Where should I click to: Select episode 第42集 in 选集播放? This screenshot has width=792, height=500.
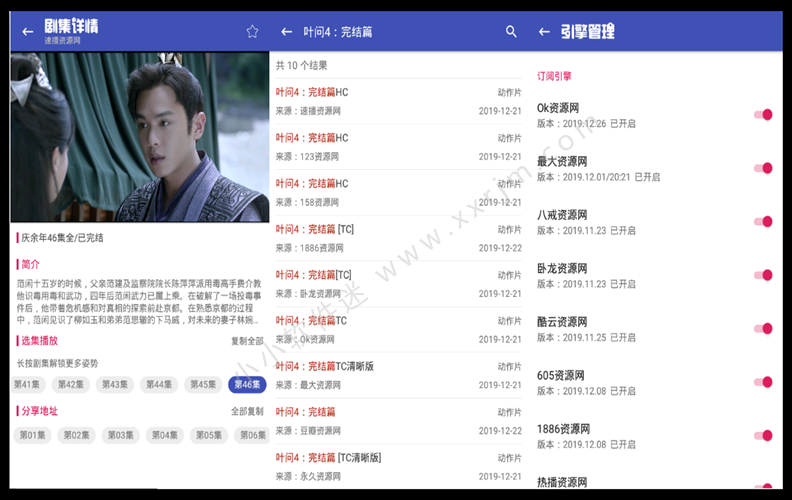tap(71, 385)
